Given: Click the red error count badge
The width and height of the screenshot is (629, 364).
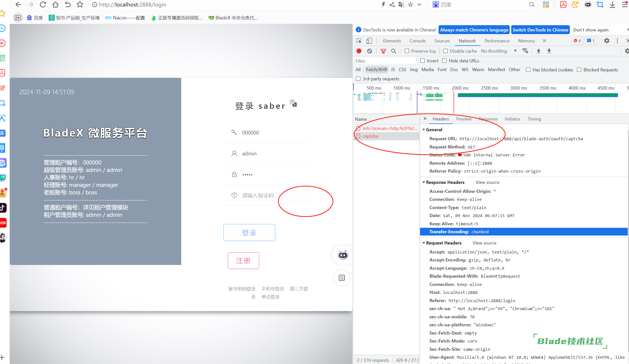Looking at the screenshot, I should [x=577, y=41].
